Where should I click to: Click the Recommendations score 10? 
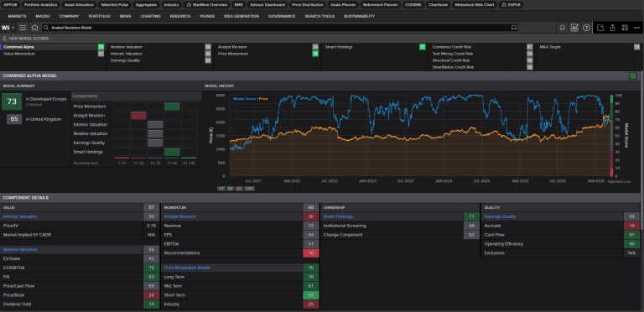(x=311, y=253)
